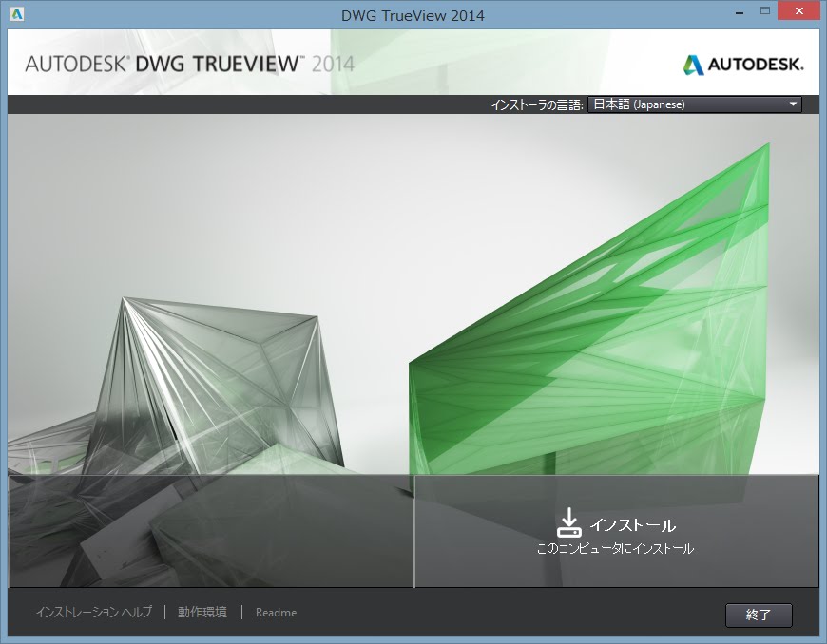Image resolution: width=827 pixels, height=644 pixels.
Task: Click the インストーラの言語 label
Action: 537,104
